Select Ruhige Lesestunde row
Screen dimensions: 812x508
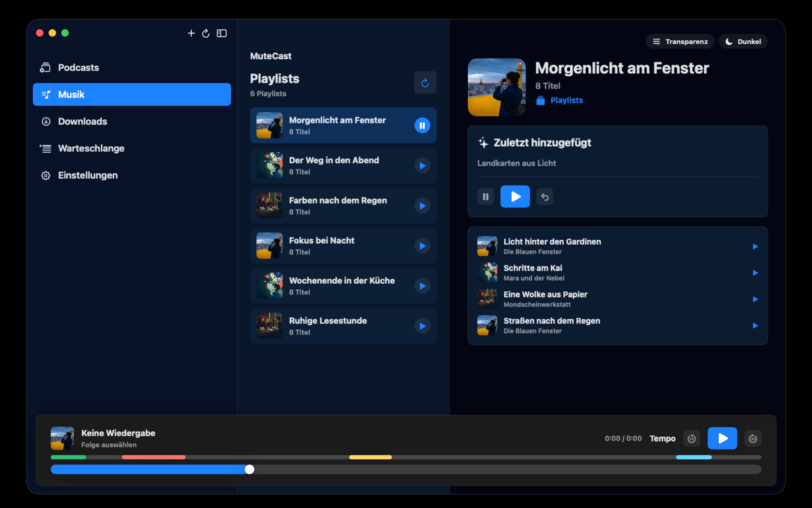pyautogui.click(x=343, y=326)
